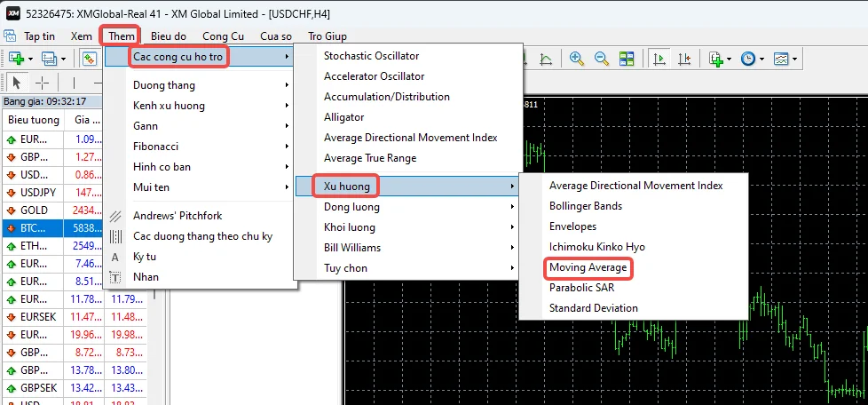Image resolution: width=868 pixels, height=405 pixels.
Task: Select USDJPY row in Market Watch
Action: [53, 193]
